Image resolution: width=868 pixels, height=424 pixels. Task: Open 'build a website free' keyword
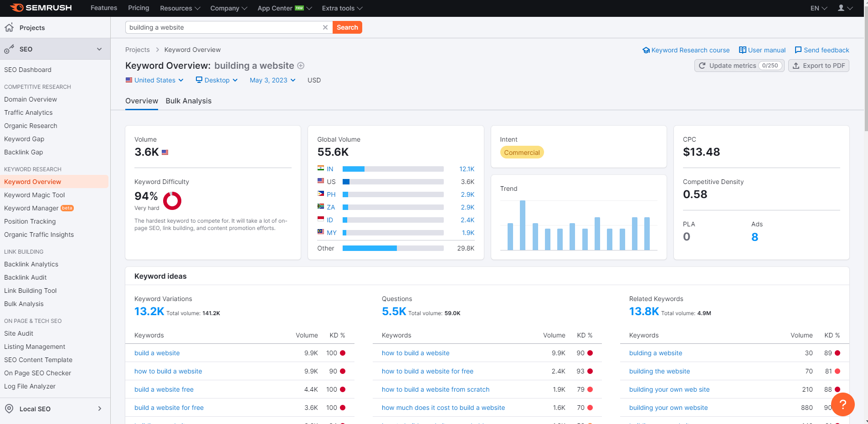(x=164, y=389)
